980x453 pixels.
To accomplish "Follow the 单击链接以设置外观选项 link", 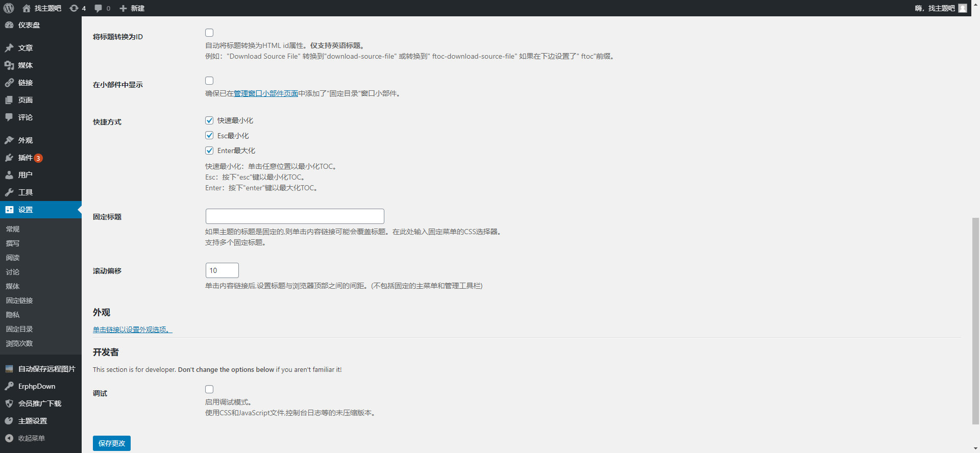I will [133, 330].
